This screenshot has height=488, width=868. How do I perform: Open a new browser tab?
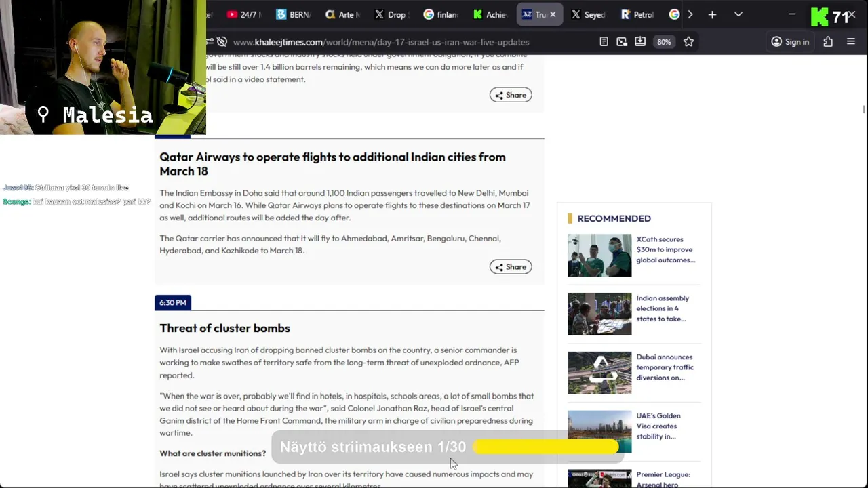(712, 14)
